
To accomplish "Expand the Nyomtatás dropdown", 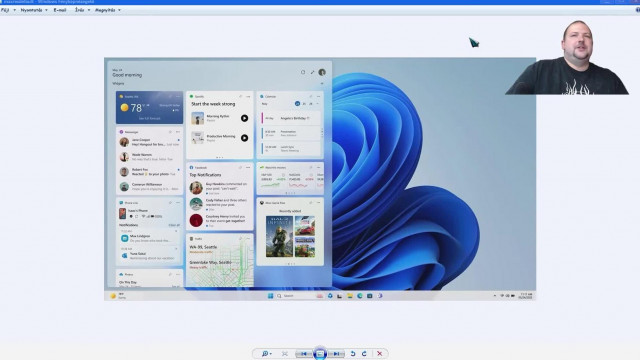I will (34, 10).
